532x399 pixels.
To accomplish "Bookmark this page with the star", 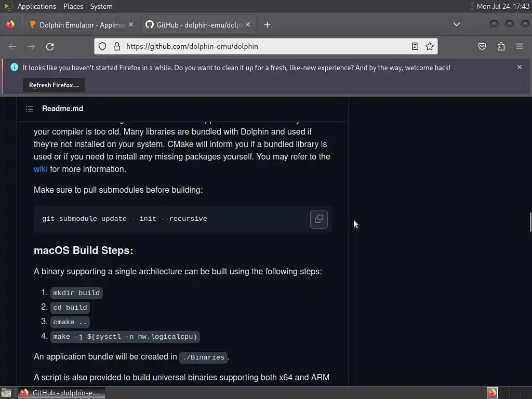I will (430, 46).
